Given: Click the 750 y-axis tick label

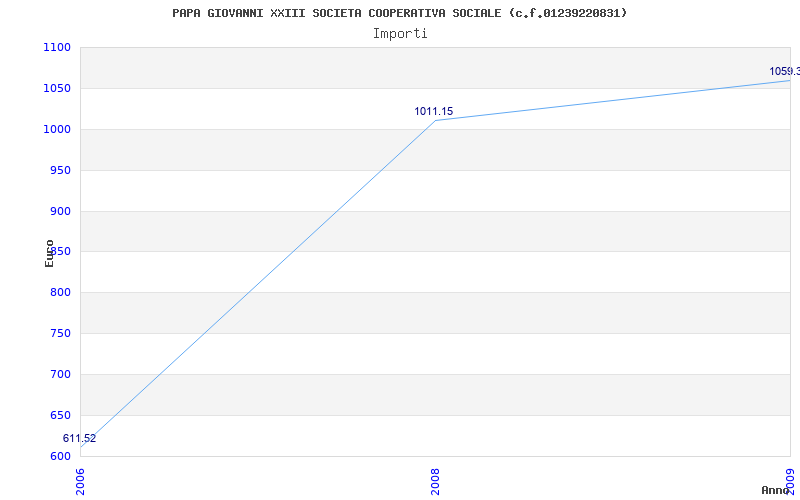Looking at the screenshot, I should 60,334.
